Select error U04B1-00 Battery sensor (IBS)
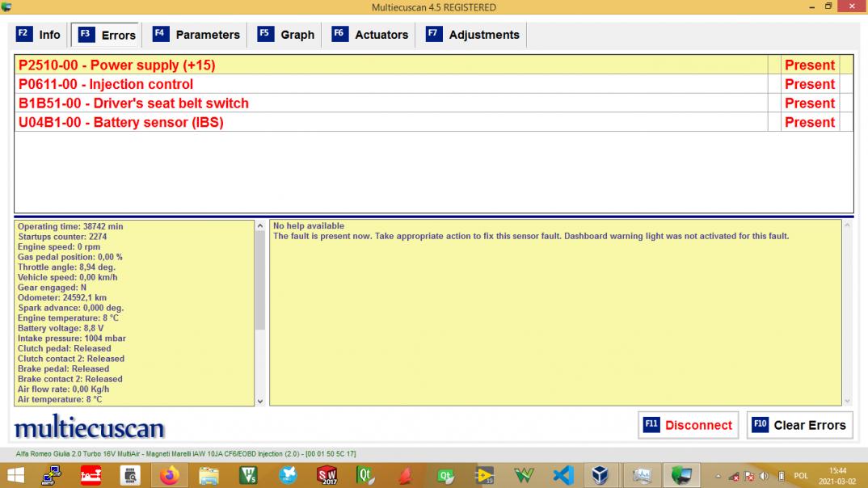868x488 pixels. [391, 122]
